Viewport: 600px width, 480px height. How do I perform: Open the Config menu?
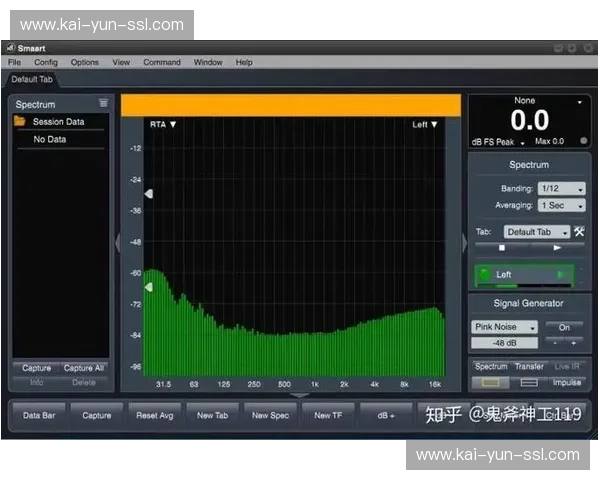click(x=46, y=62)
